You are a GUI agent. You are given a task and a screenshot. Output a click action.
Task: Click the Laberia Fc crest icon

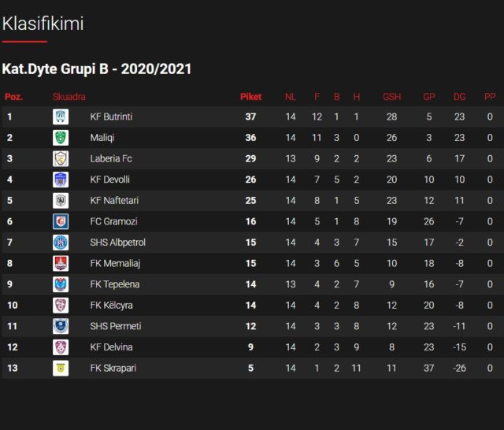tap(61, 159)
